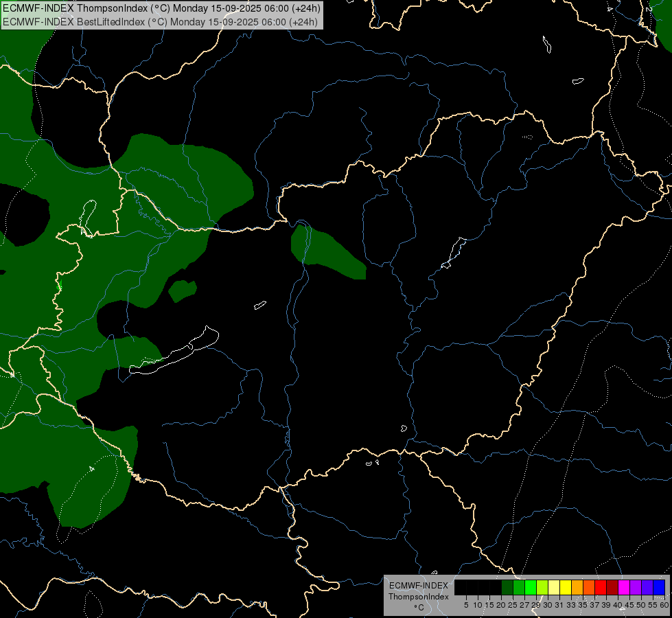Click the legend value label 30
The width and height of the screenshot is (672, 618).
pos(547,605)
